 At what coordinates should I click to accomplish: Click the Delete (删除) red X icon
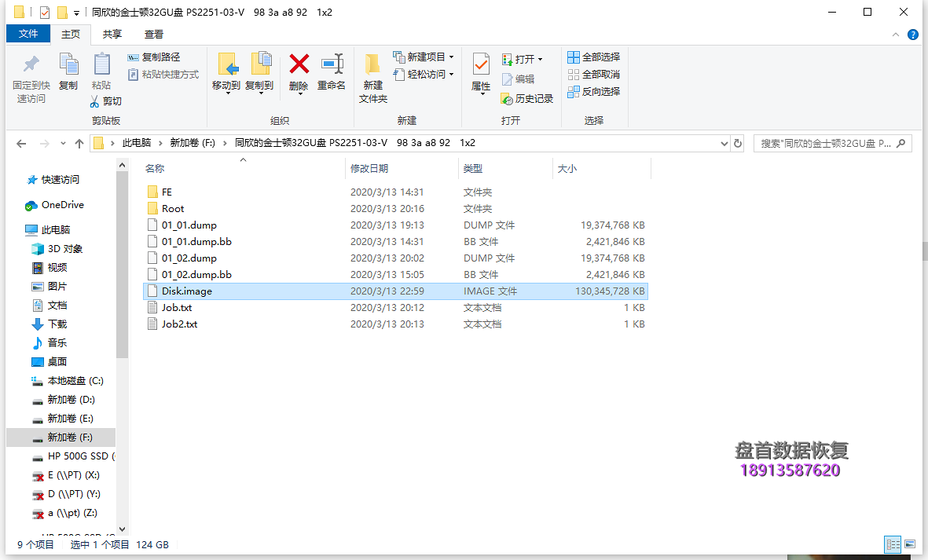pos(299,64)
